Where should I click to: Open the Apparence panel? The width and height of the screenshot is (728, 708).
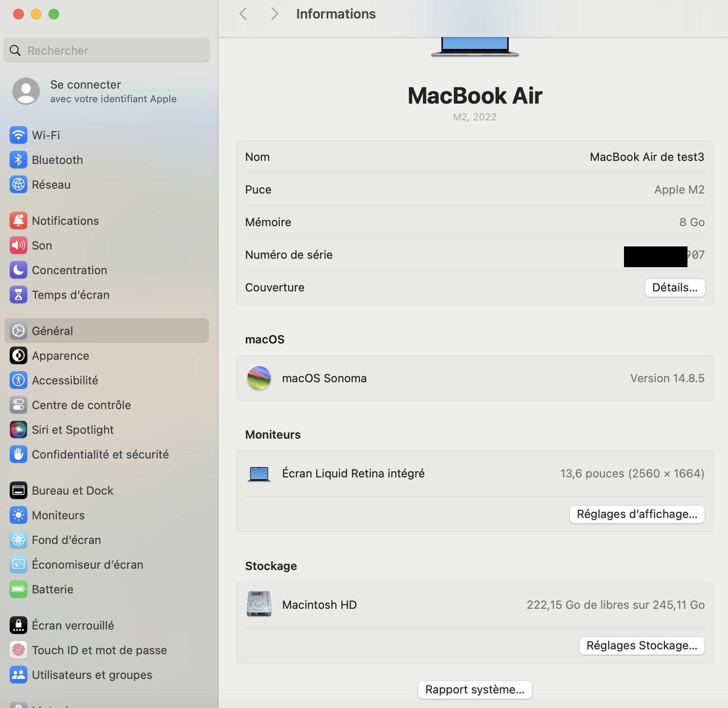tap(60, 355)
